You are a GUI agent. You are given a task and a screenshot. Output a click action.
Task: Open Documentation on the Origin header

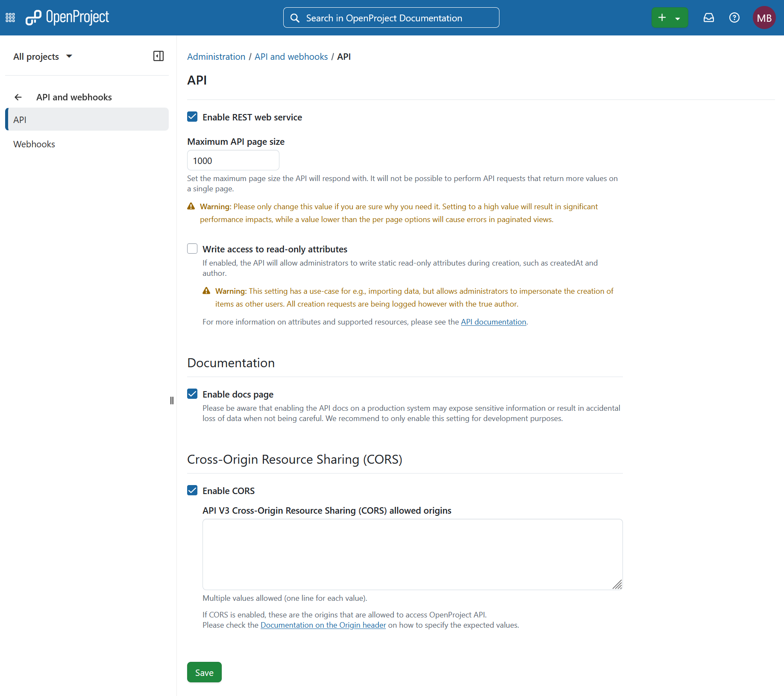tap(323, 625)
